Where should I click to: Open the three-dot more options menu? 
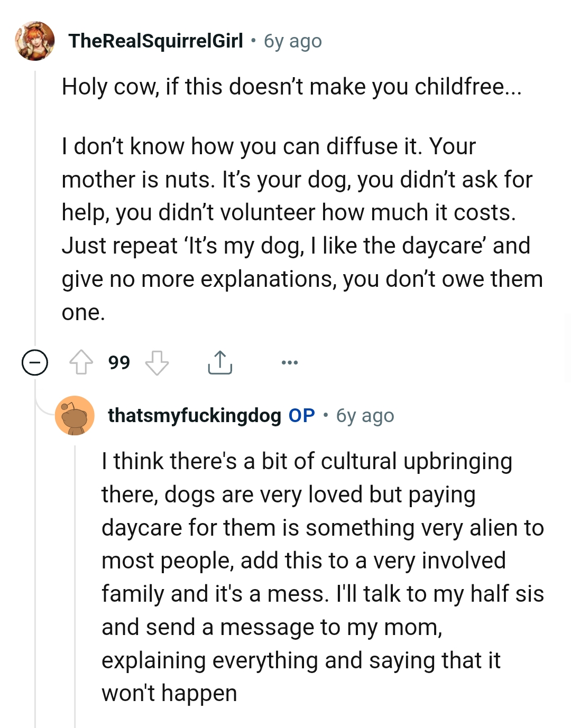[x=290, y=362]
